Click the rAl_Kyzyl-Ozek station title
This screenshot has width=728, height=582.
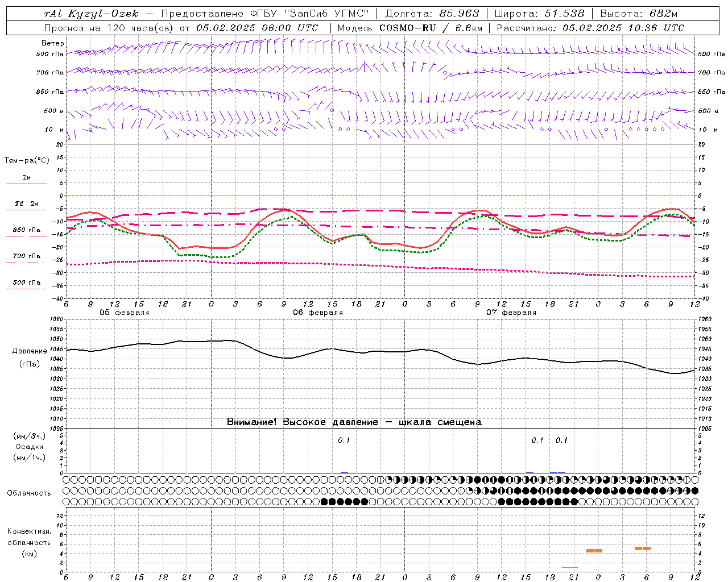[x=91, y=14]
